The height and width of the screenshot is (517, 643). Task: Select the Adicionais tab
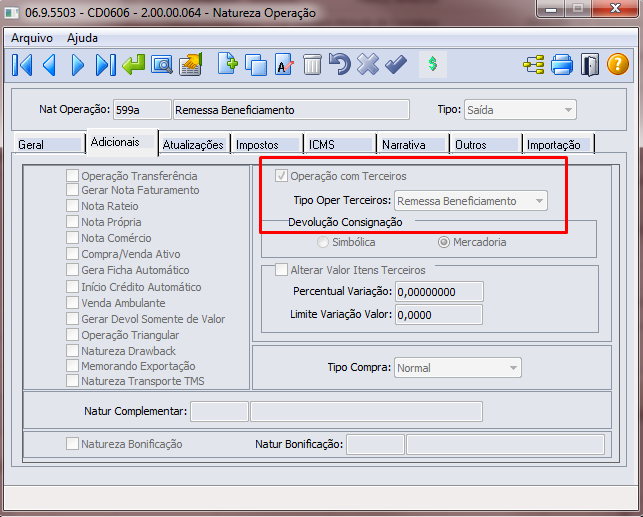point(122,142)
